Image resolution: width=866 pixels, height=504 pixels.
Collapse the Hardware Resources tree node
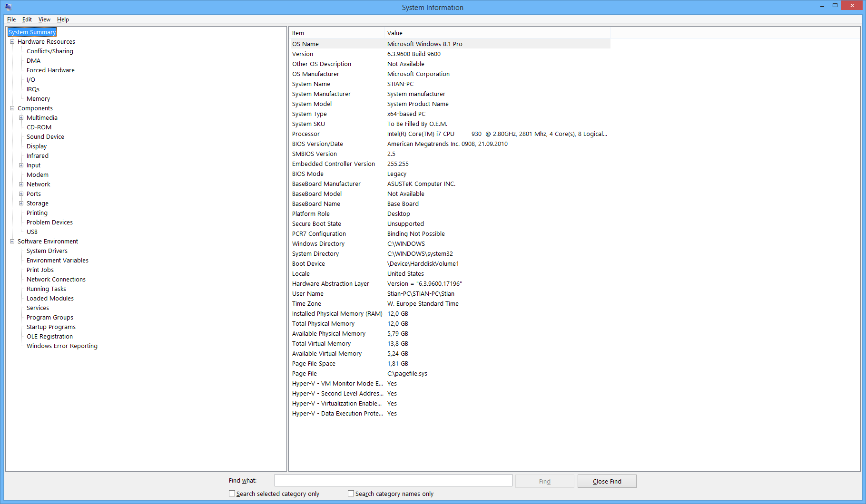click(x=12, y=42)
